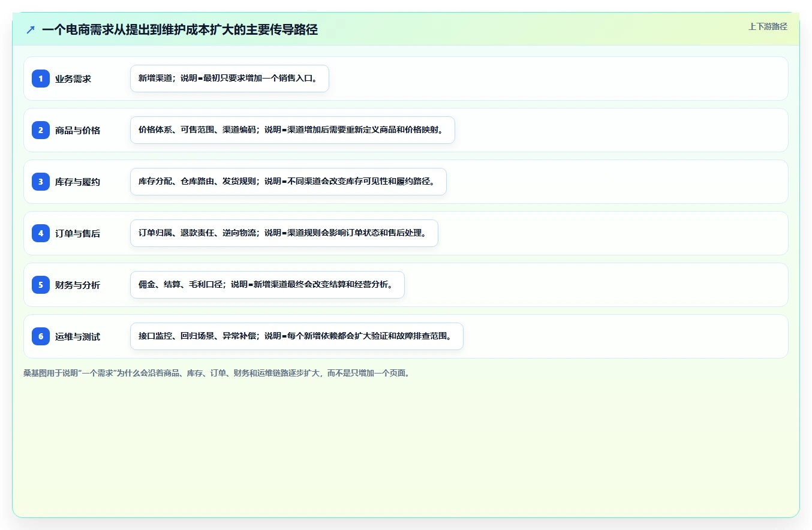Open the 订单归属、退款责任、逆向物流 description box
812x530 pixels.
(284, 233)
